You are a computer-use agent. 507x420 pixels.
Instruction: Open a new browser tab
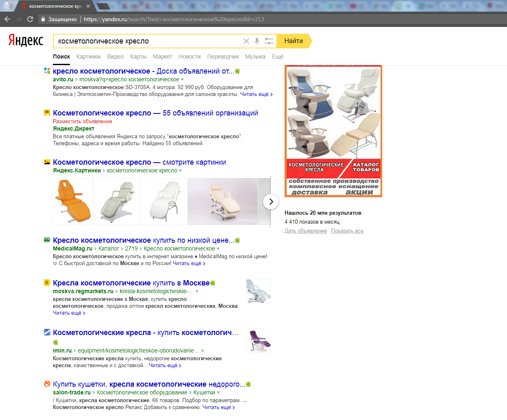(x=103, y=6)
